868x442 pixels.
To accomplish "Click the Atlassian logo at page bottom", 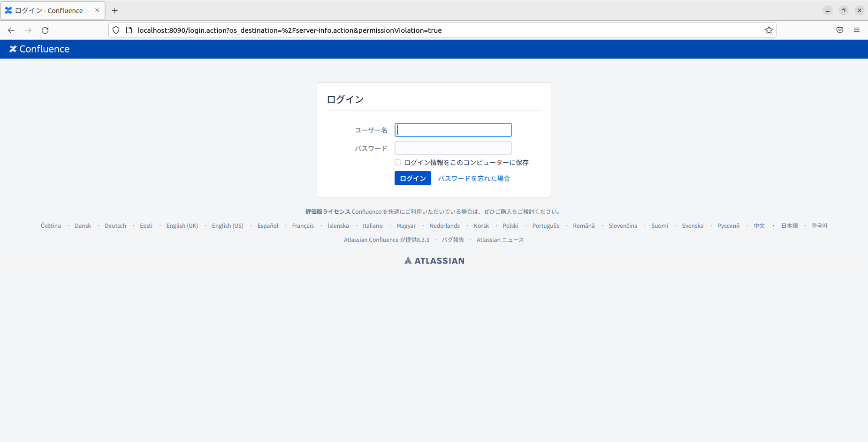I will click(434, 260).
